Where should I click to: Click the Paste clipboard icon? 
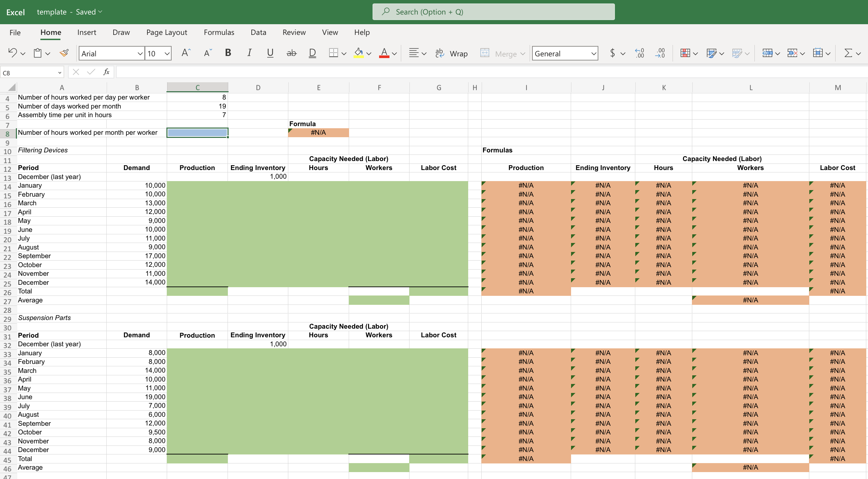[37, 53]
